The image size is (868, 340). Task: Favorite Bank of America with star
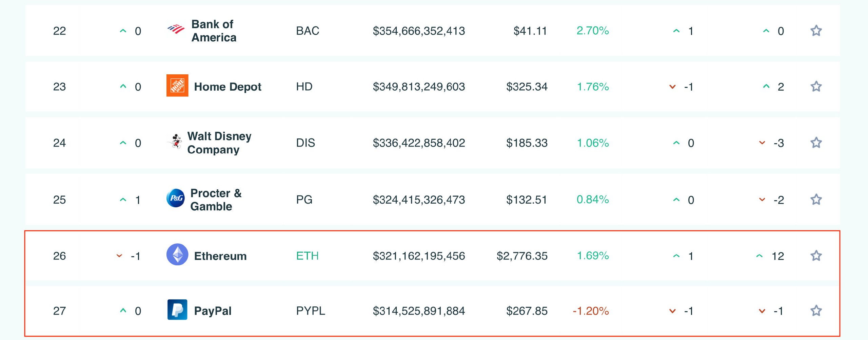(816, 31)
